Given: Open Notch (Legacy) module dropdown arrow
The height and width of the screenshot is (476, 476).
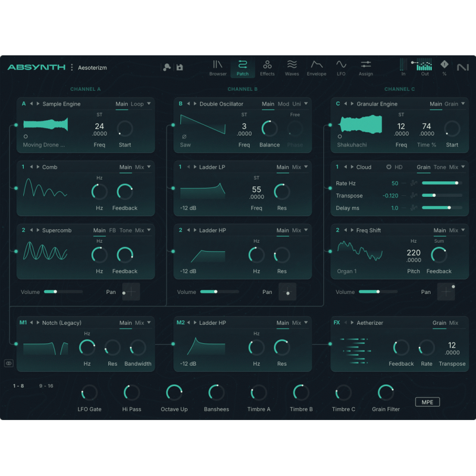Looking at the screenshot, I should click(149, 322).
